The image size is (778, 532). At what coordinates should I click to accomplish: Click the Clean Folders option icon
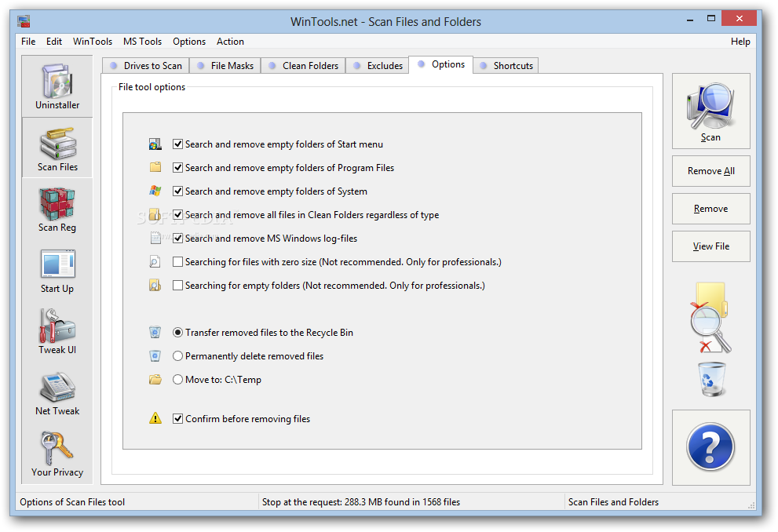[x=155, y=214]
